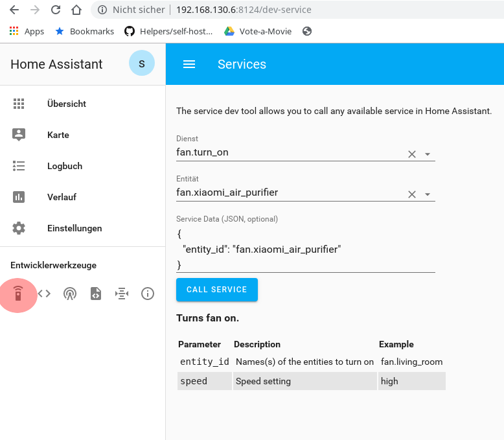Click the Turns fan on. heading
504x440 pixels.
coord(208,318)
